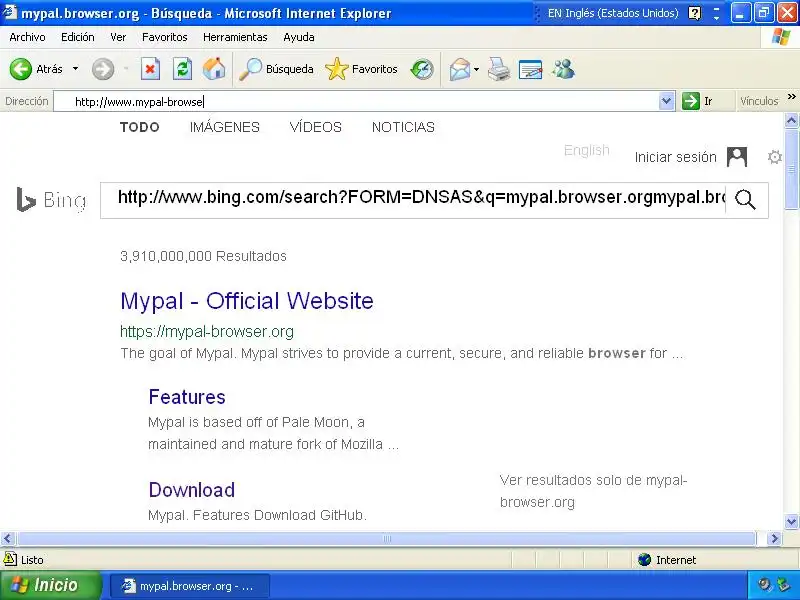
Task: Open the Archivo menu
Action: (x=28, y=37)
